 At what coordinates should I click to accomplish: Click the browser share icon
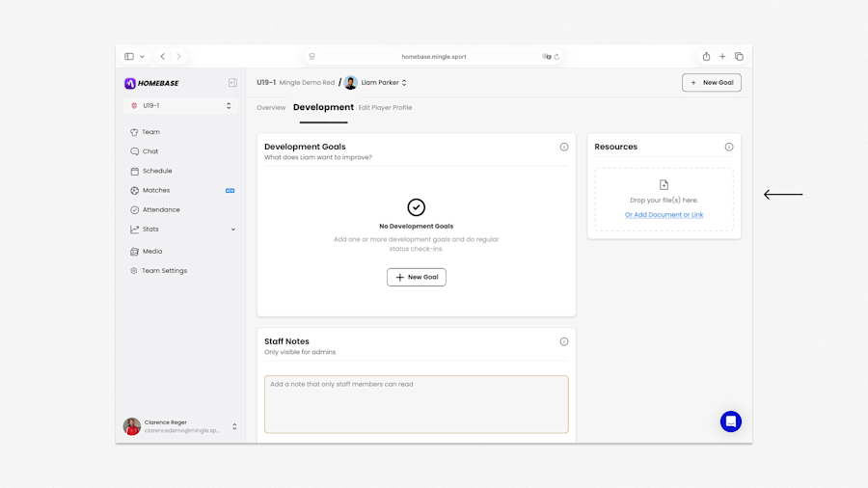[706, 57]
